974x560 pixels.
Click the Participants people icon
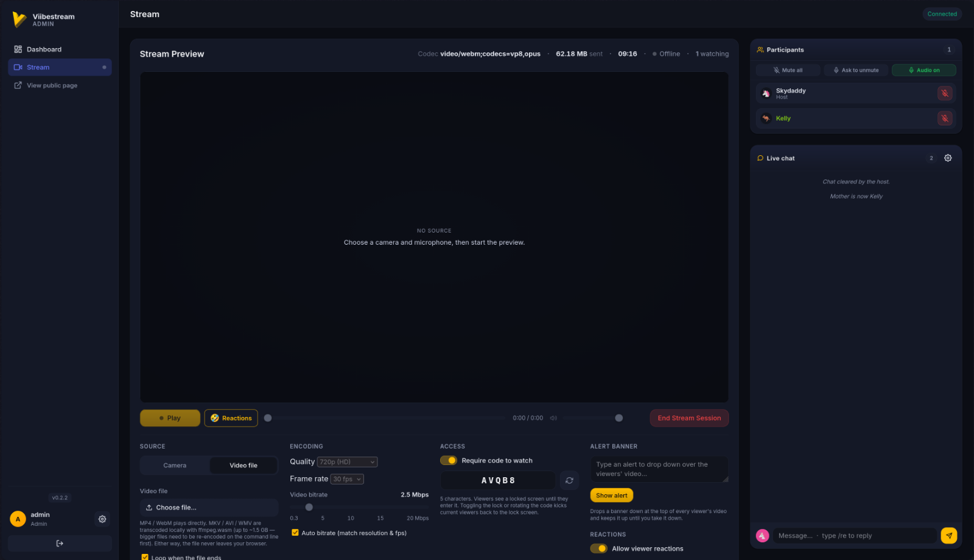(x=760, y=50)
